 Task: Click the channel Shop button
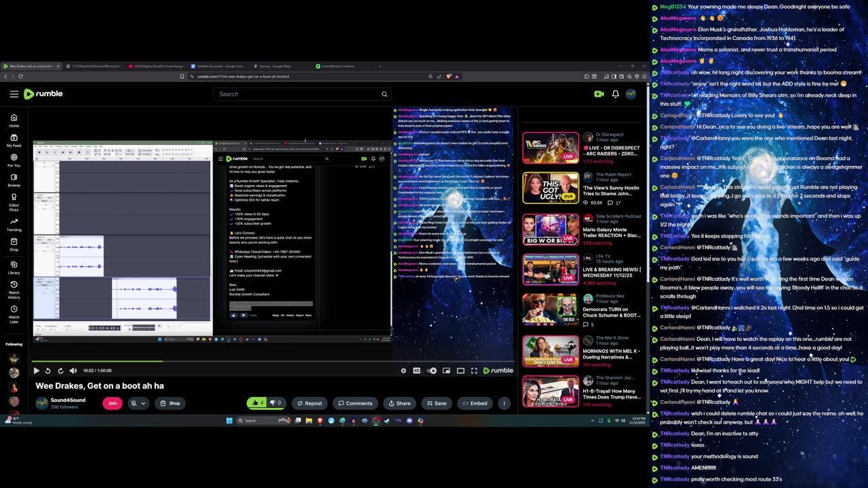(170, 403)
